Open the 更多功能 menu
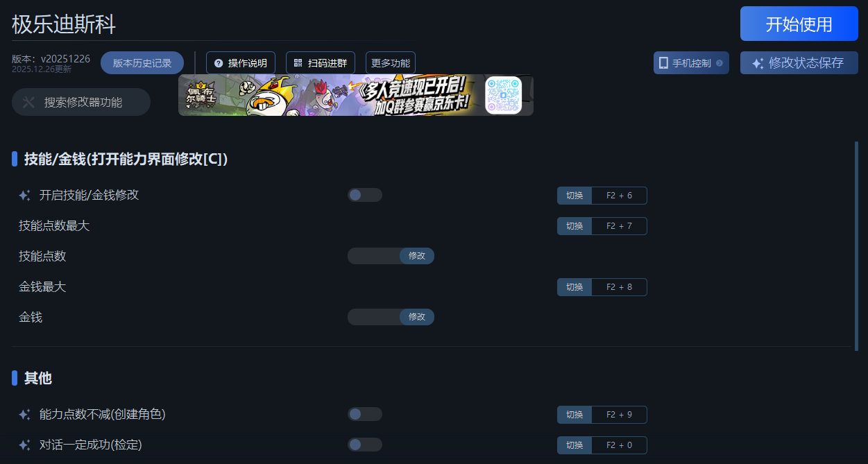 pyautogui.click(x=391, y=63)
